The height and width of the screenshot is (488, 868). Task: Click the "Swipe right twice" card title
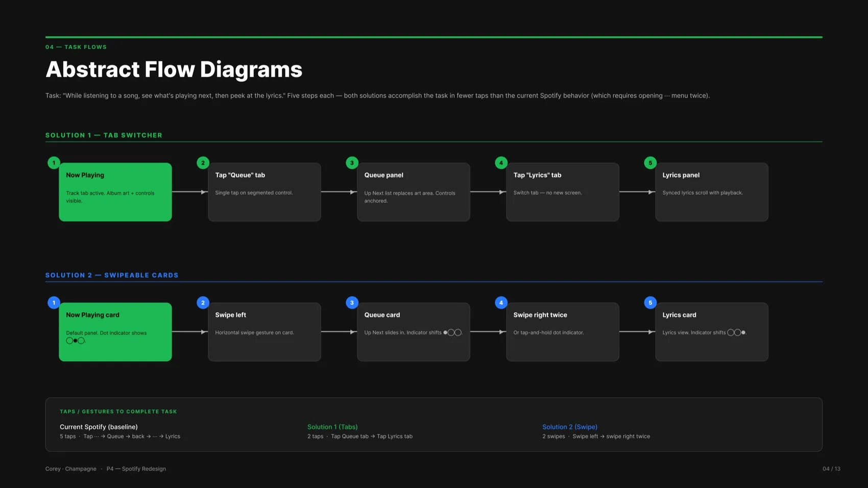click(x=540, y=315)
